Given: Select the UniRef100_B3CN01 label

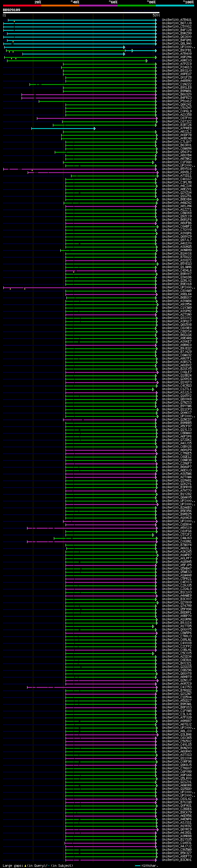Looking at the screenshot, I should click(176, 860).
